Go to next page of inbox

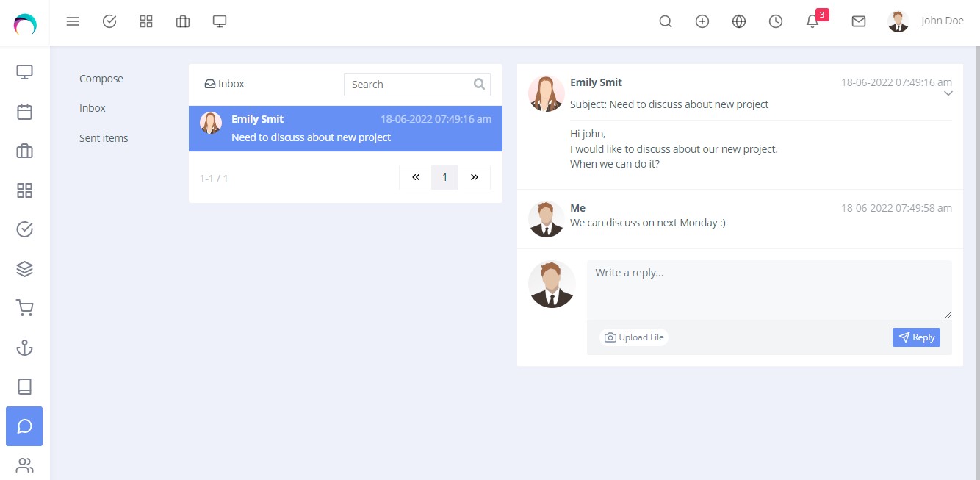click(475, 177)
